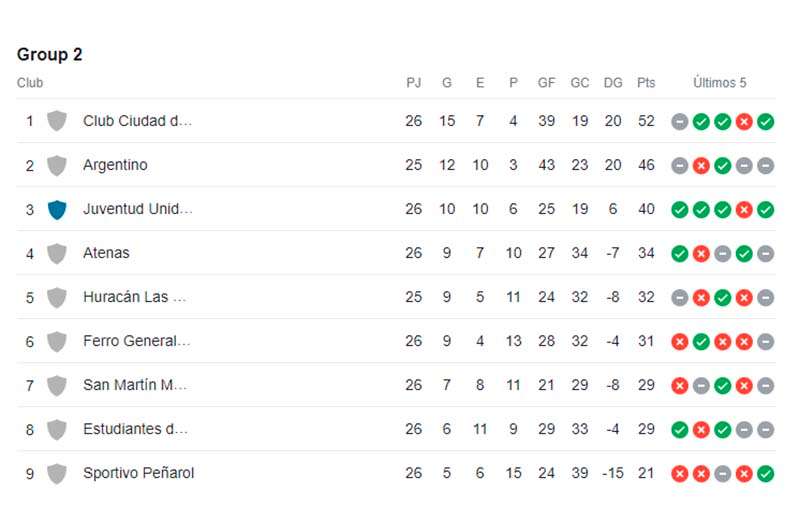The image size is (800, 530).
Task: Click Argentino's green win icon in Últimos 5
Action: [722, 166]
